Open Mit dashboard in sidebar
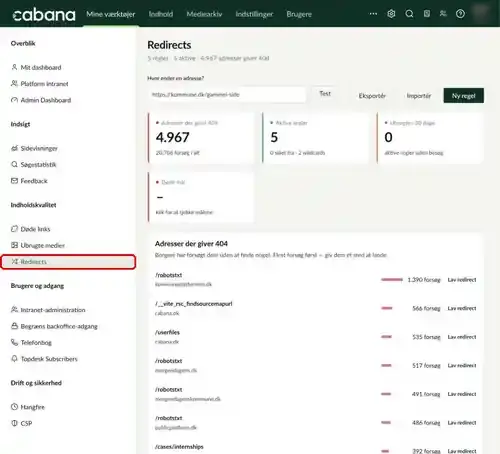The height and width of the screenshot is (454, 500). [x=41, y=67]
